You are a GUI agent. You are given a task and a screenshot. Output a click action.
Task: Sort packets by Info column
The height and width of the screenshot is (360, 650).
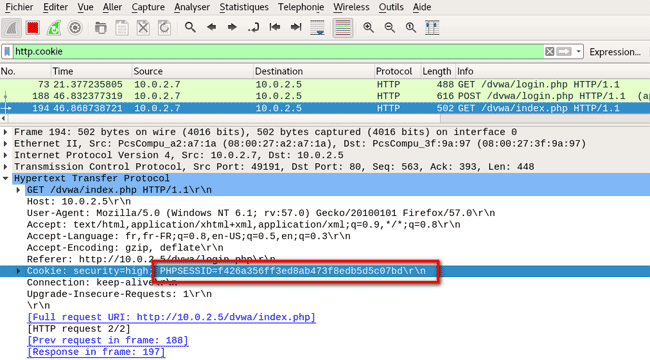[553, 71]
